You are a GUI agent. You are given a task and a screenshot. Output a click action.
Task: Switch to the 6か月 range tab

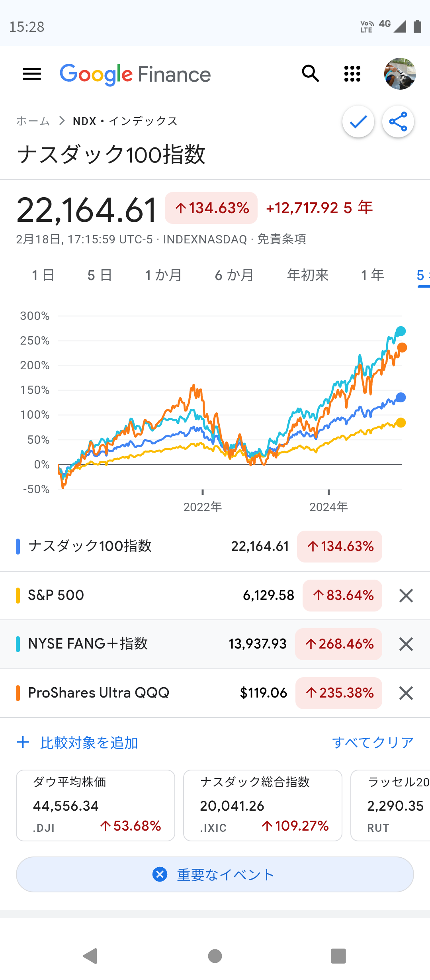tap(234, 275)
